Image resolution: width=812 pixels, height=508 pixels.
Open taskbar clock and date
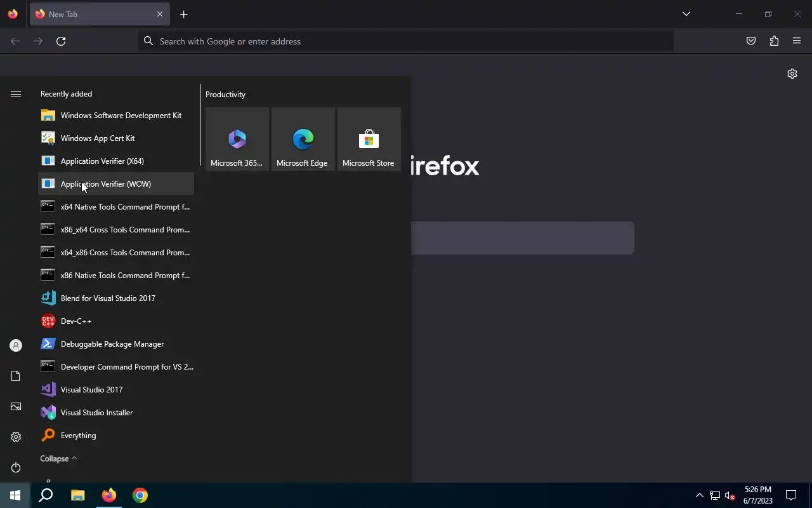tap(758, 495)
